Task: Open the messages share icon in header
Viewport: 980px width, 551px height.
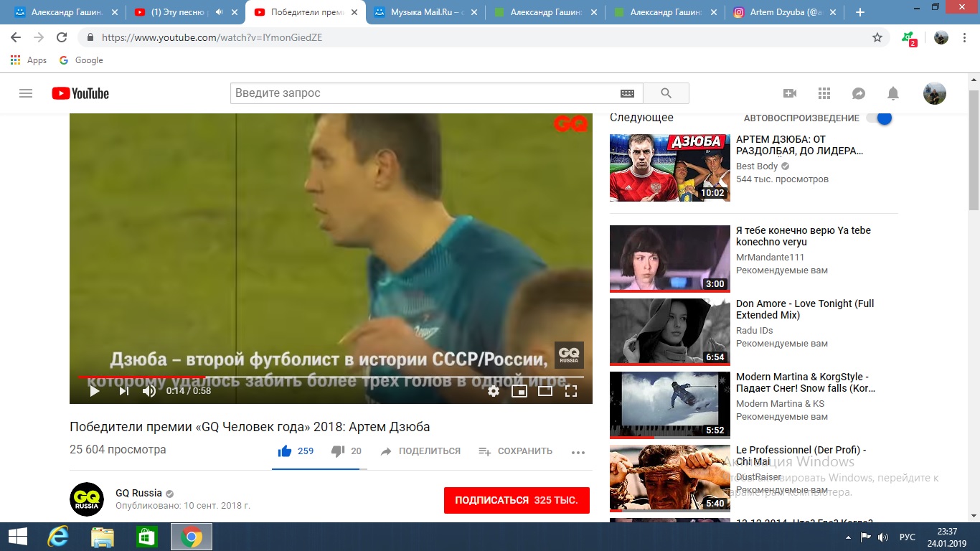Action: click(x=859, y=93)
